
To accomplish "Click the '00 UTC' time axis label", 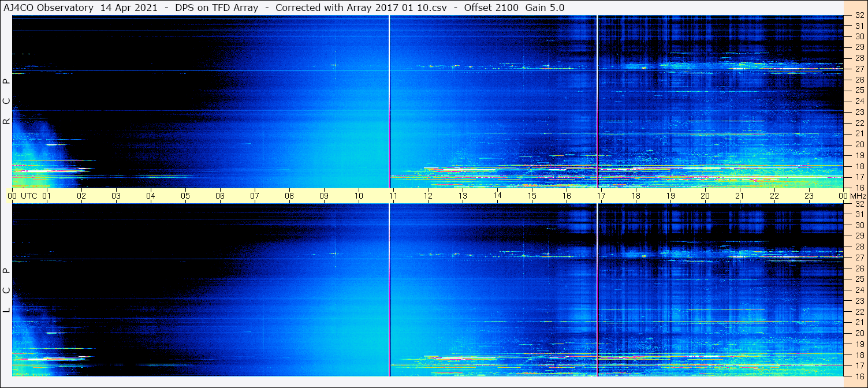I will tap(23, 196).
